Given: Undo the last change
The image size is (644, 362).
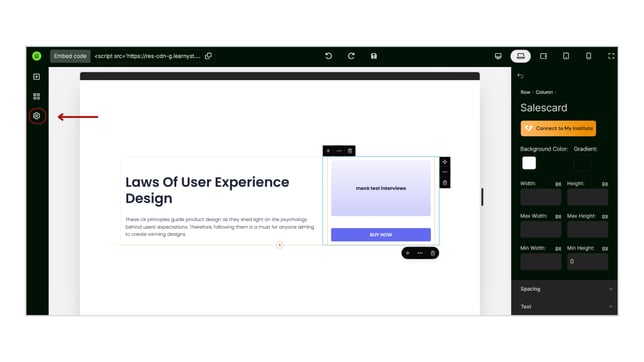Looking at the screenshot, I should click(x=328, y=56).
